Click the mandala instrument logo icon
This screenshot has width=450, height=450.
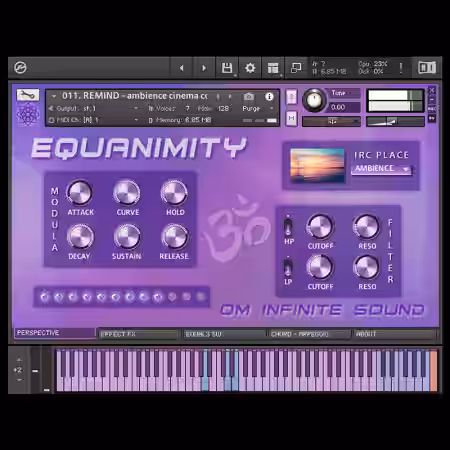28,114
